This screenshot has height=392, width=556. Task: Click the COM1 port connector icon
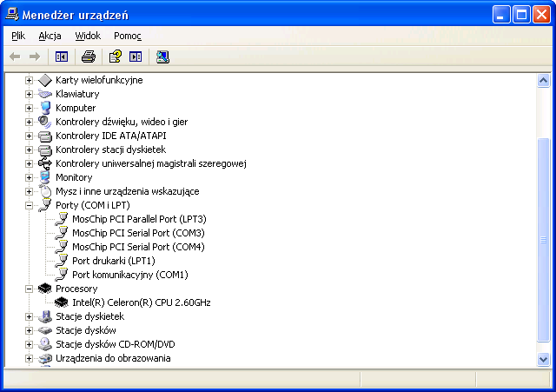point(62,275)
